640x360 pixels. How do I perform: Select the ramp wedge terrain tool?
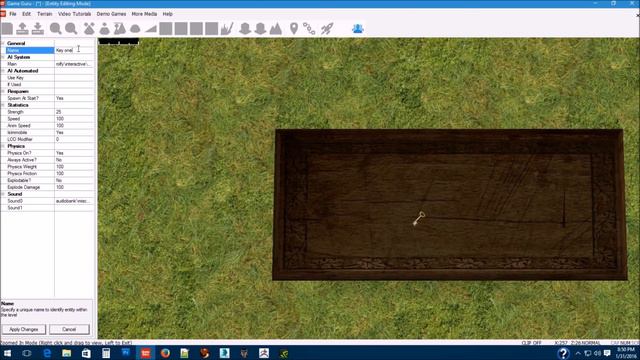click(151, 29)
